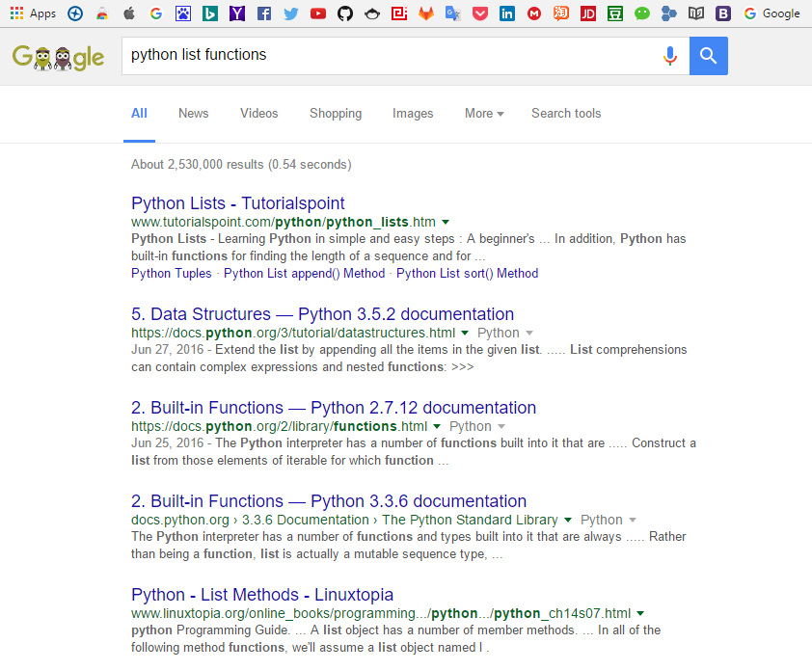This screenshot has height=670, width=812.
Task: Click the voice search microphone icon
Action: point(670,56)
